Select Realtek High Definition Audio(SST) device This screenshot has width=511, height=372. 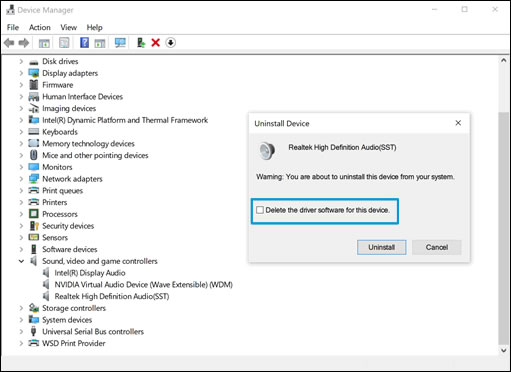112,296
